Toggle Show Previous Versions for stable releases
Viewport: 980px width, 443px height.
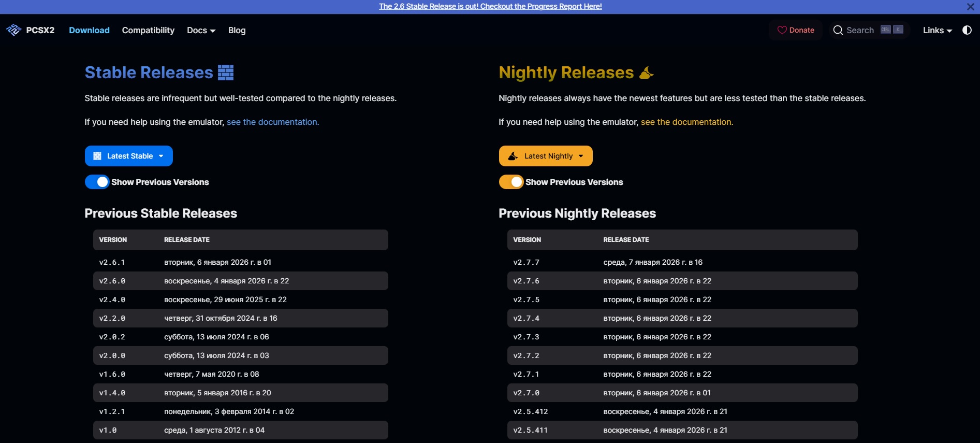pos(97,182)
